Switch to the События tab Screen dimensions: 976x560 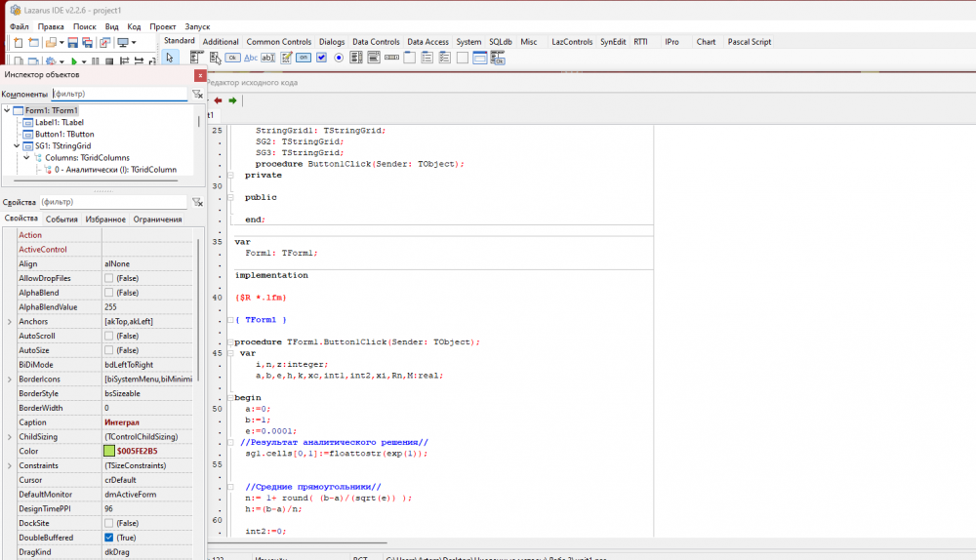tap(61, 220)
